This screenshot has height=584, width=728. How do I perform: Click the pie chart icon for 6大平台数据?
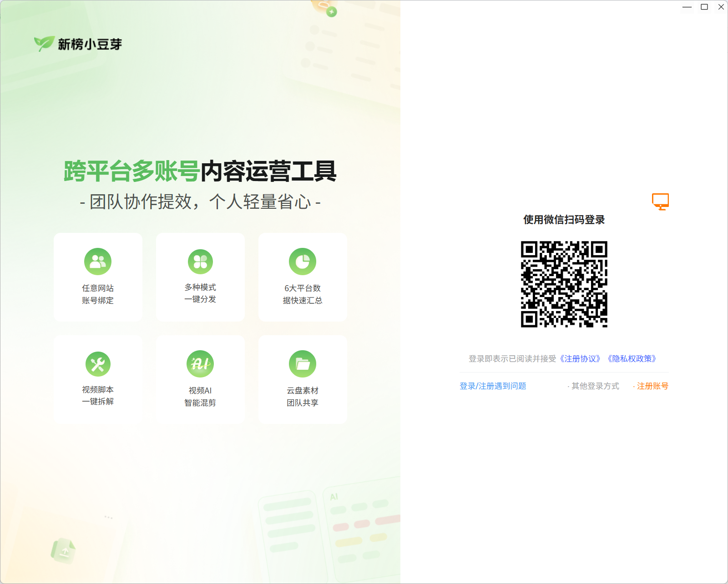coord(302,261)
